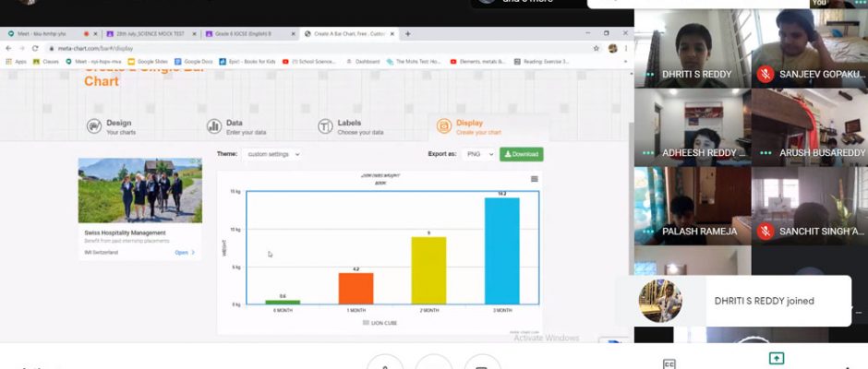
Task: Open The Mohs Test bookmark
Action: tap(414, 62)
